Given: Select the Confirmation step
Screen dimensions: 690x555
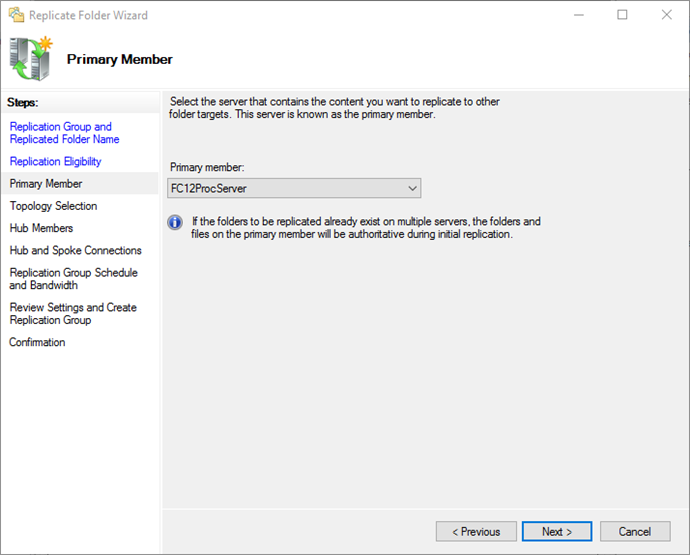Looking at the screenshot, I should pyautogui.click(x=37, y=342).
